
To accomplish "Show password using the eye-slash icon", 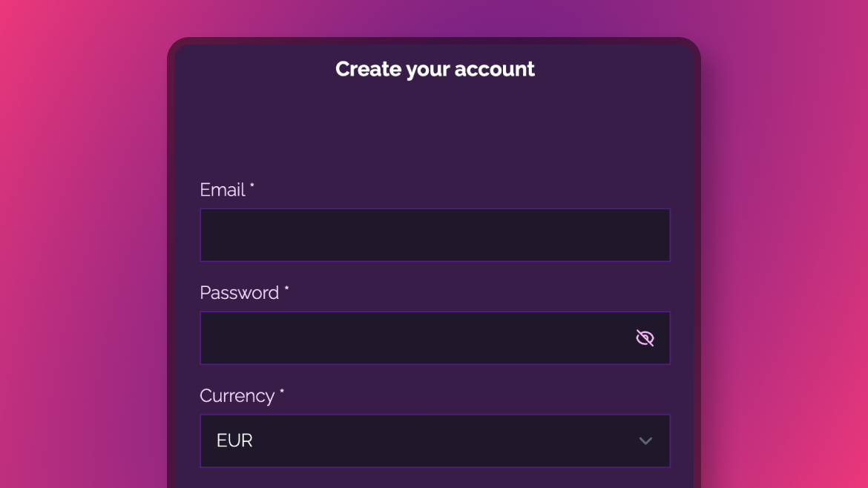I will pos(645,338).
